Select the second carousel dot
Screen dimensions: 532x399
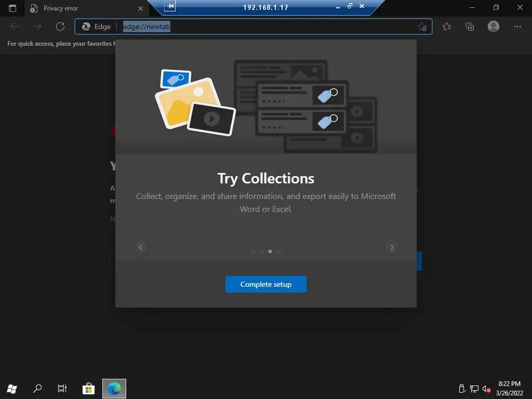click(262, 251)
